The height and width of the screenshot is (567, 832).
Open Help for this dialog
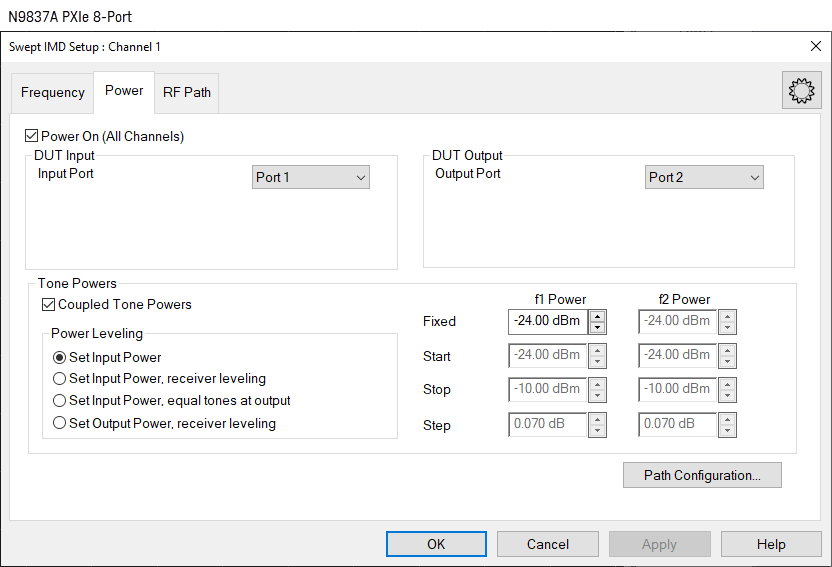[771, 544]
